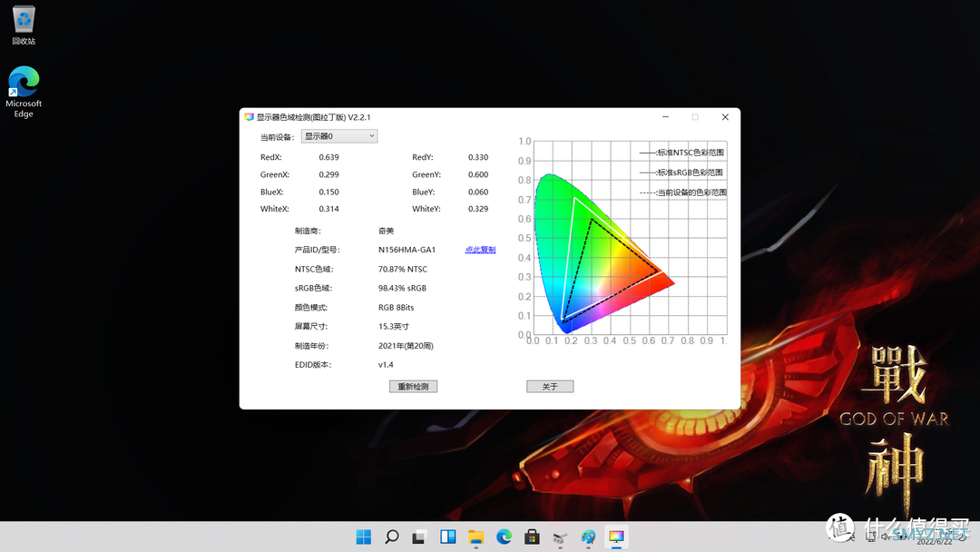Select the BlueY value 0.060

tap(478, 192)
